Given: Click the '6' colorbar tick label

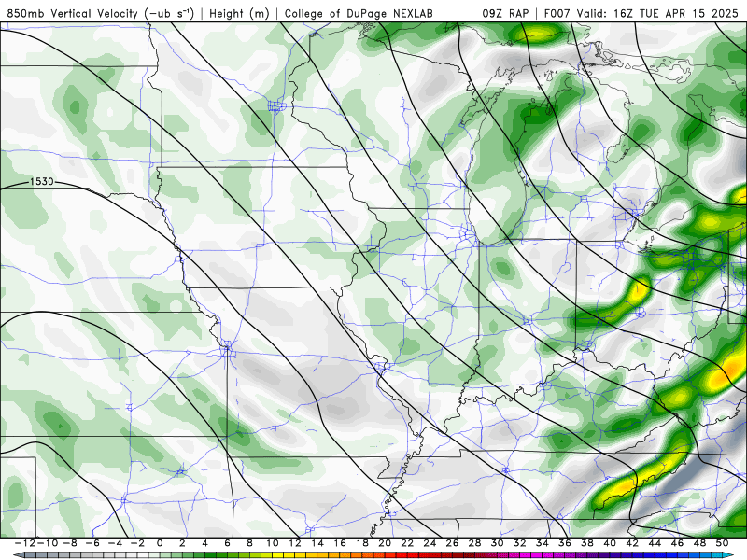Looking at the screenshot, I should (227, 543).
